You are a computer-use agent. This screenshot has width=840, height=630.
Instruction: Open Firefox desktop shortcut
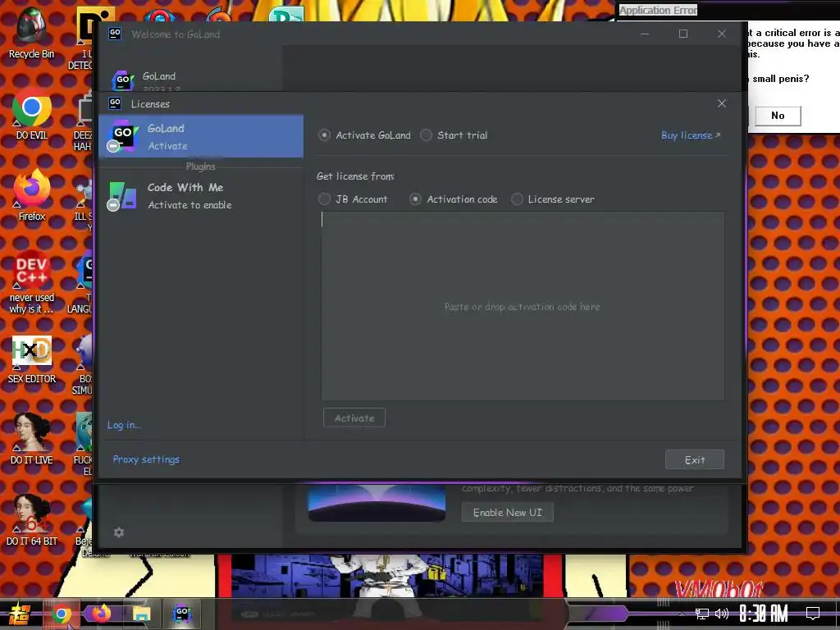tap(31, 196)
